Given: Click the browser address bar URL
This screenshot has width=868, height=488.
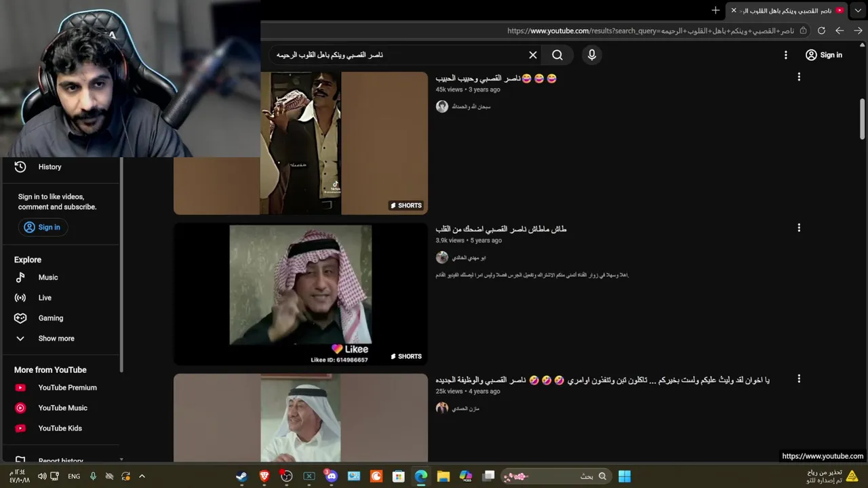Looking at the screenshot, I should 650,30.
